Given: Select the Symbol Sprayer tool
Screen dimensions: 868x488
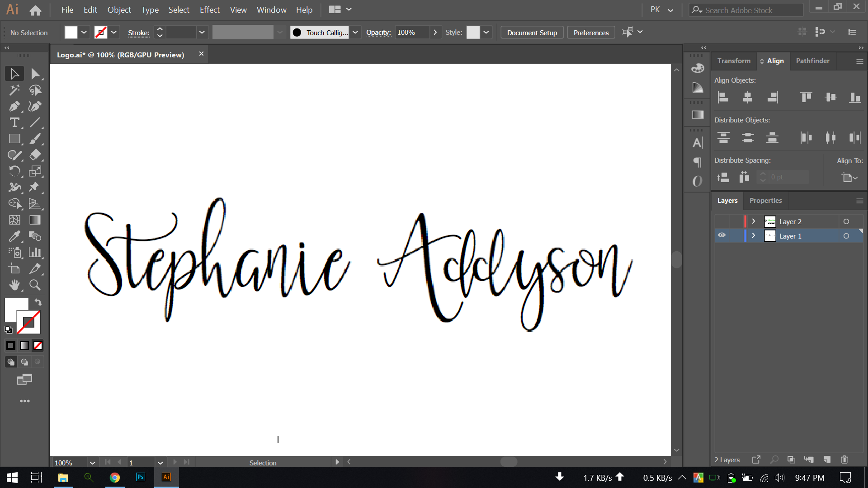Looking at the screenshot, I should (x=14, y=253).
